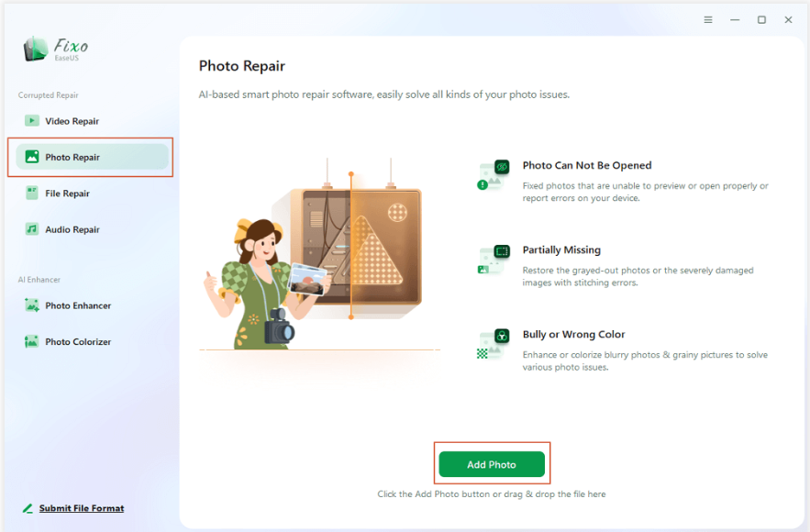Click the pencil icon beside Submit File Format
Image resolution: width=810 pixels, height=532 pixels.
[28, 508]
